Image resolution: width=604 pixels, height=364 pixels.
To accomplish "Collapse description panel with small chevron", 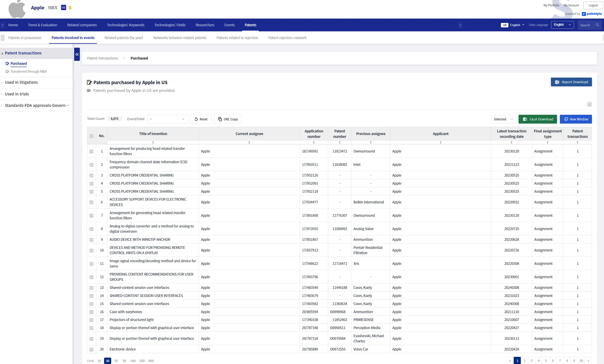I will coord(589,104).
